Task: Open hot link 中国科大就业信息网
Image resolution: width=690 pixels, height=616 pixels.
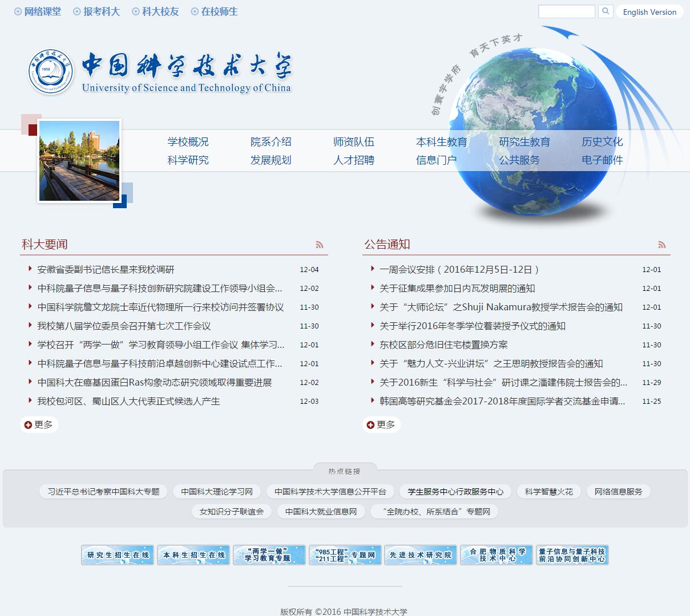Action: tap(321, 512)
